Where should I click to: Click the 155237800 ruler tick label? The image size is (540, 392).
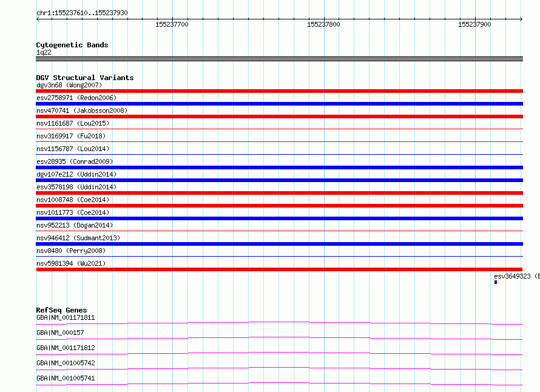(x=323, y=24)
